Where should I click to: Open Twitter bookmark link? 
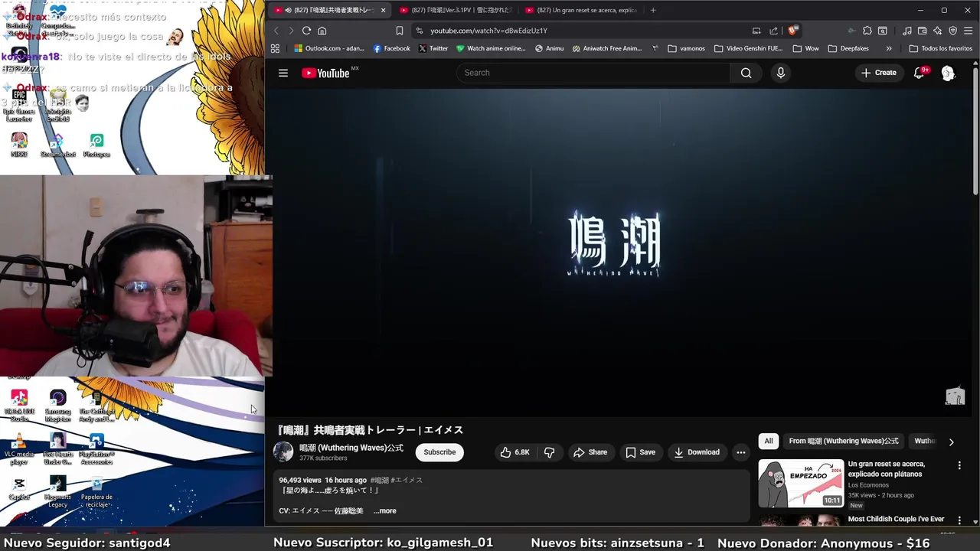point(433,48)
